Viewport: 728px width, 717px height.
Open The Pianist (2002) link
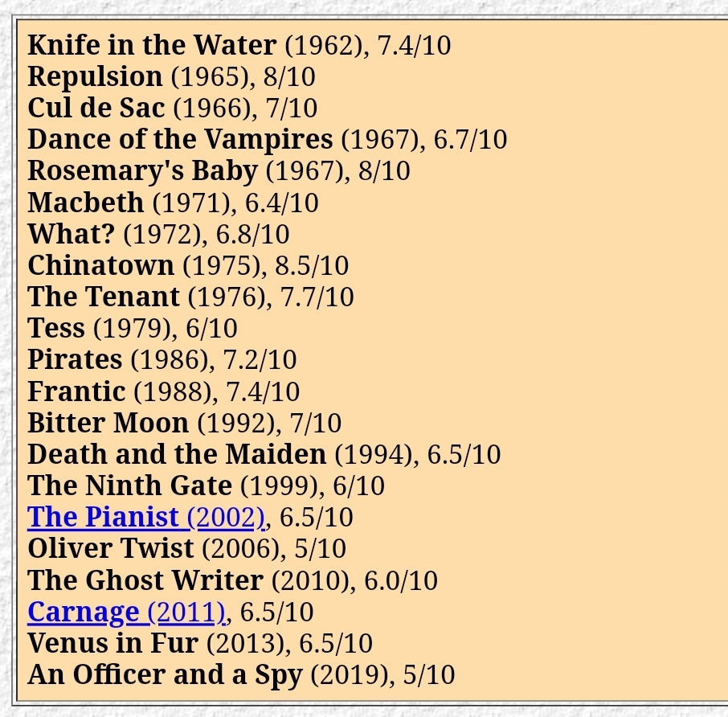pyautogui.click(x=146, y=517)
